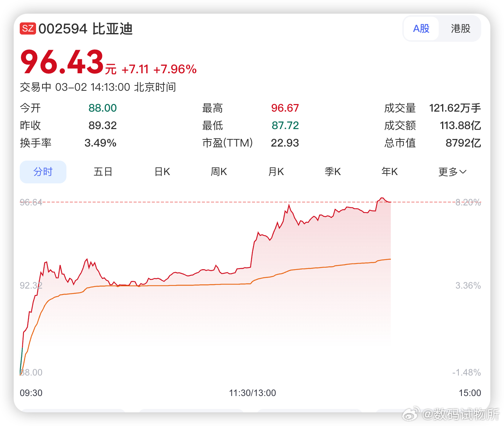Click the 今开 value 88.00
Screen dimensions: 504x426
(102, 108)
